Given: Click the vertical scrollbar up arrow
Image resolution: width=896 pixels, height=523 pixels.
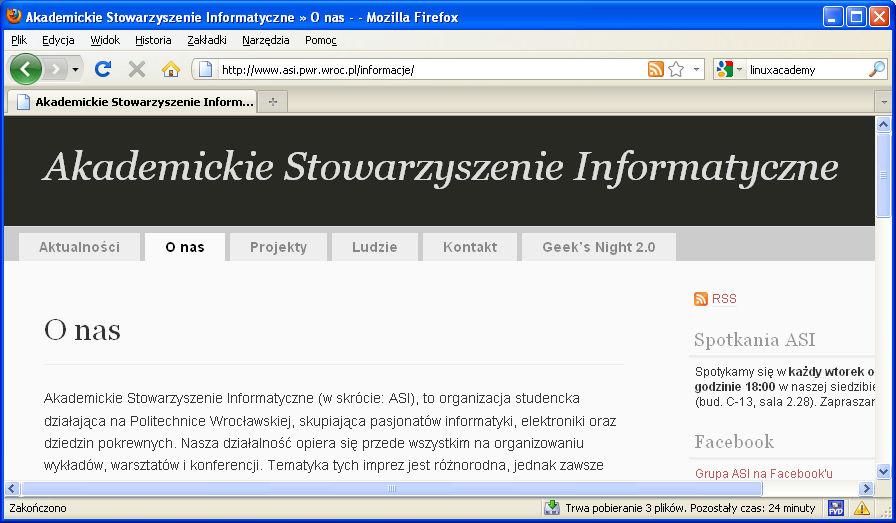Looking at the screenshot, I should [x=883, y=124].
